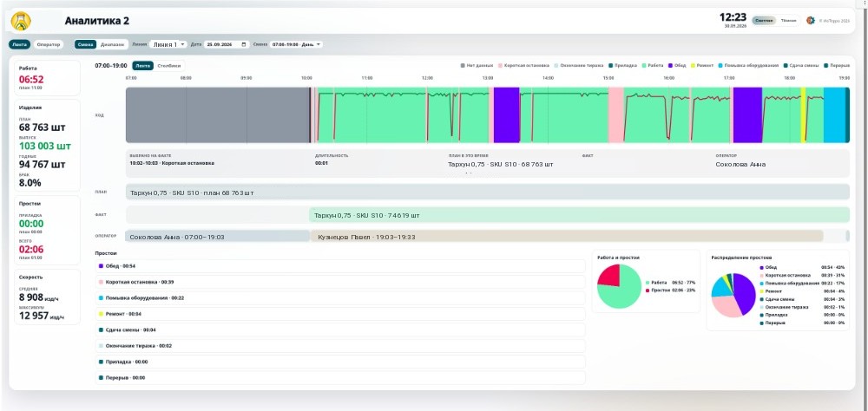Image resolution: width=868 pixels, height=411 pixels.
Task: Open downtime row Окончание тиража 00:02
Action: tap(340, 346)
